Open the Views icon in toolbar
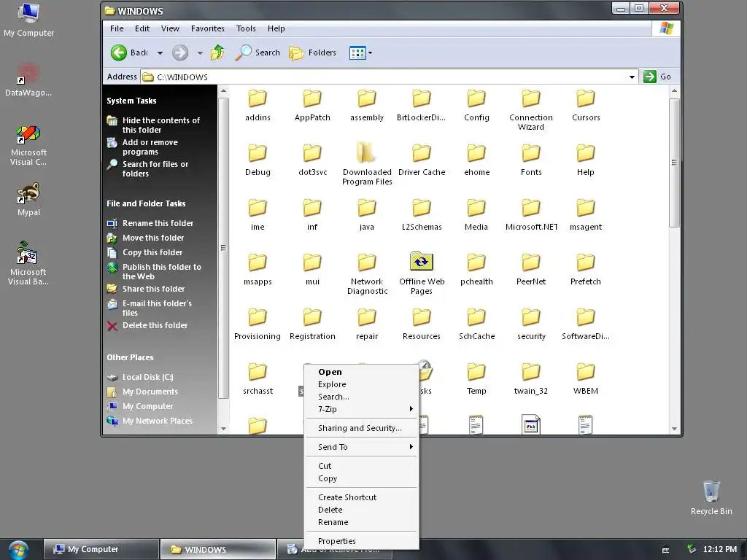The image size is (747, 560). pos(357,52)
